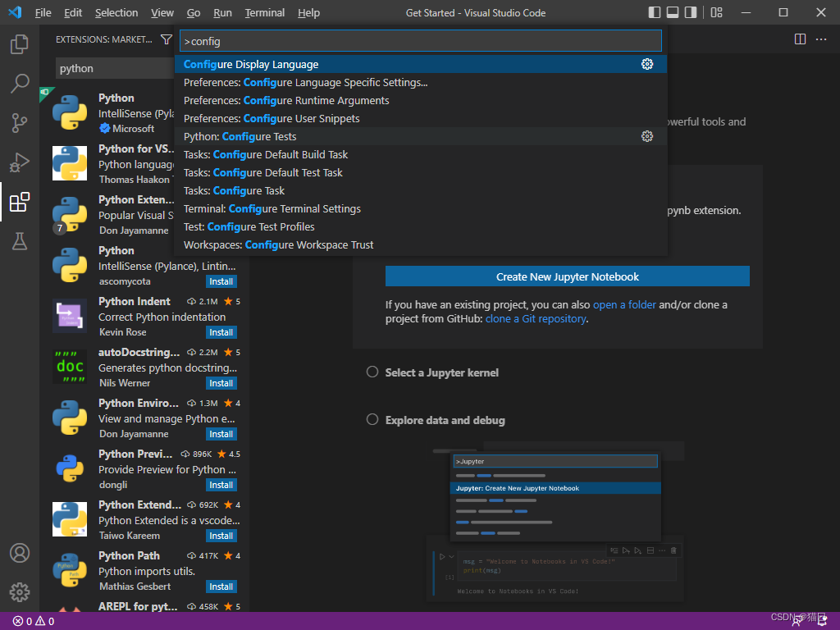840x630 pixels.
Task: Choose Test: Configure Test Profiles
Action: point(421,226)
